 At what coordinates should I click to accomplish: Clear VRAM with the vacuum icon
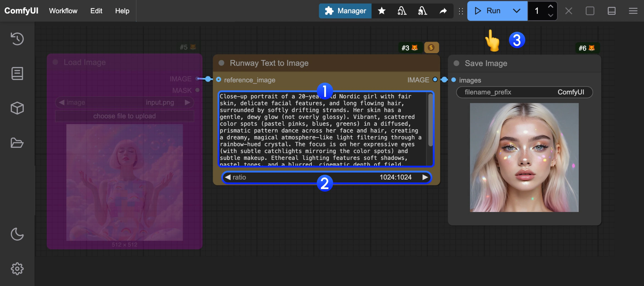(x=402, y=11)
